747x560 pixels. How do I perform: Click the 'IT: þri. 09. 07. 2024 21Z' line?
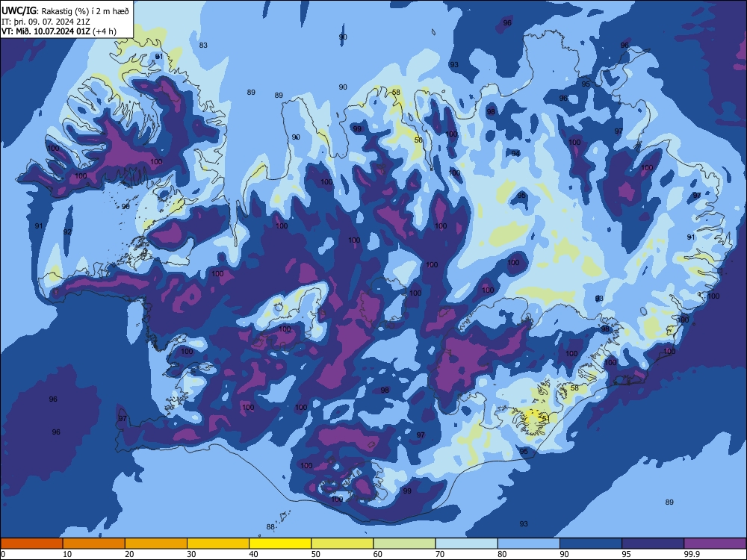tap(46, 22)
